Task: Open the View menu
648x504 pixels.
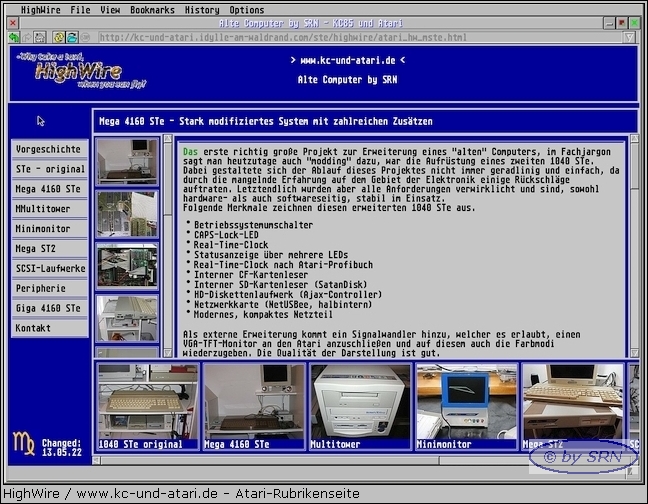Action: (x=110, y=10)
